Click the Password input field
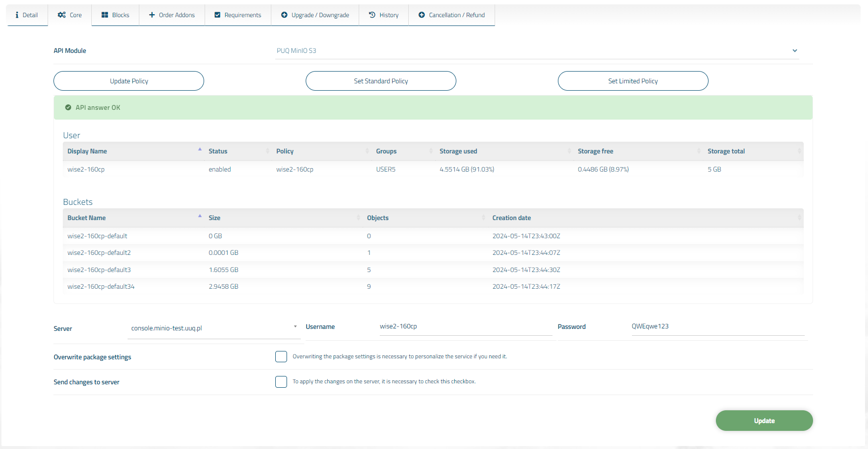The width and height of the screenshot is (868, 449). [718, 326]
